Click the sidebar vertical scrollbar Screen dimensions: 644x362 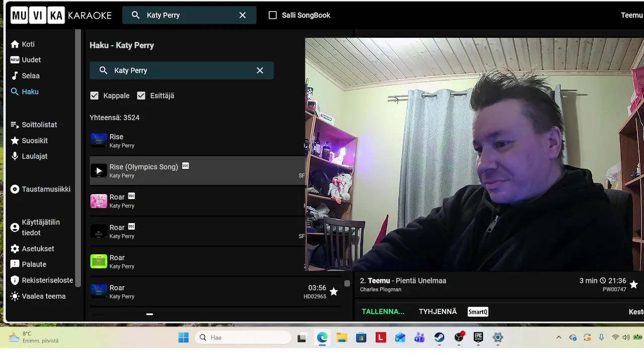[78, 158]
